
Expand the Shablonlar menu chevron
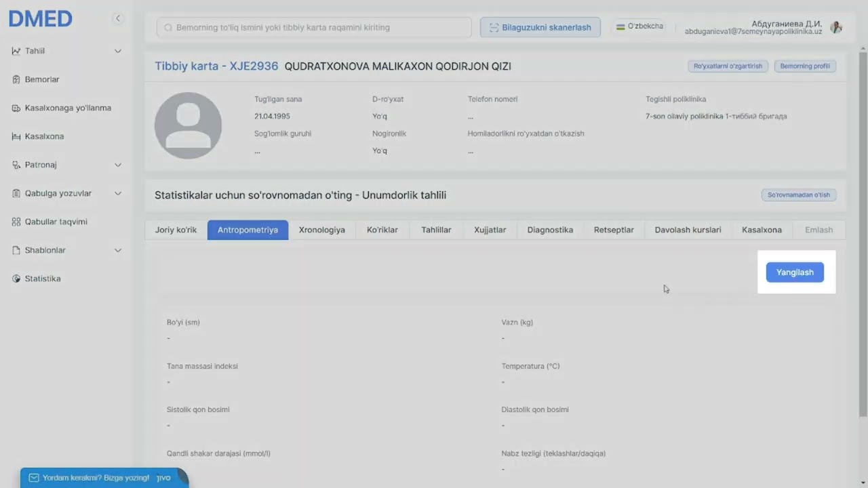pos(118,250)
